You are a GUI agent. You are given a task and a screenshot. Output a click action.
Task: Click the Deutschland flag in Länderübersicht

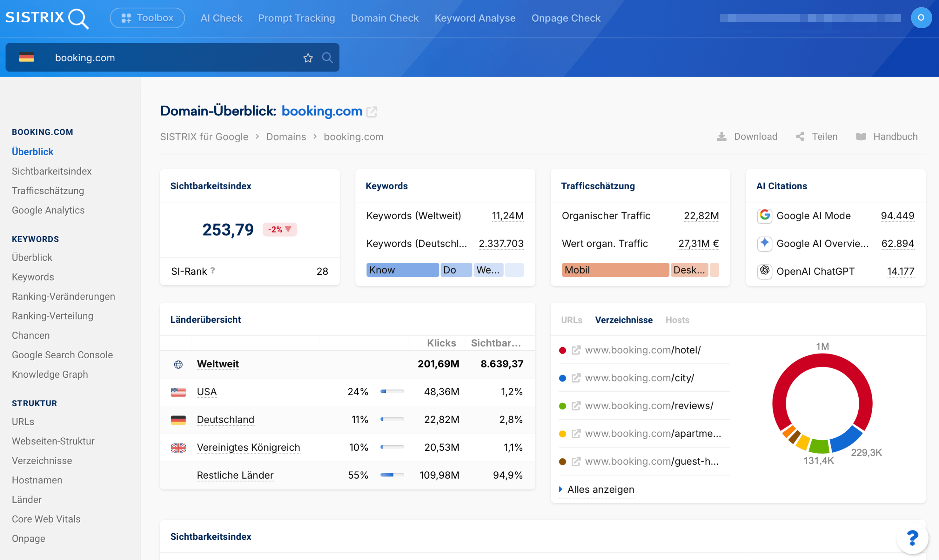pyautogui.click(x=178, y=420)
